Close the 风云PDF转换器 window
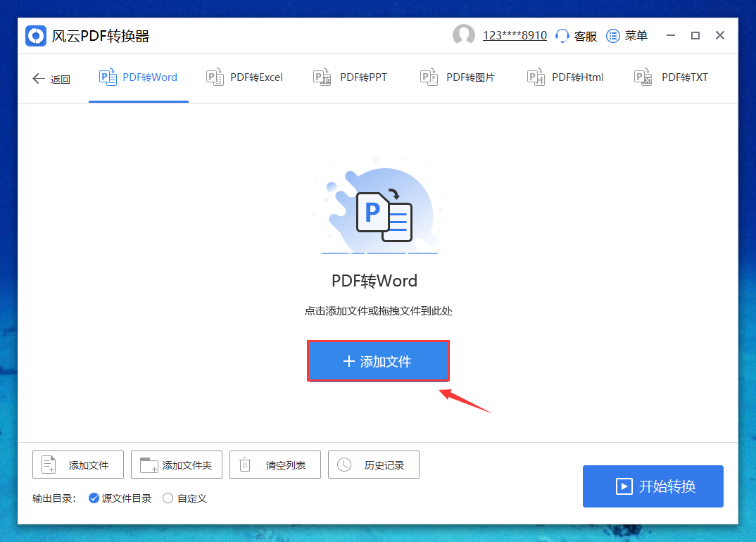Image resolution: width=756 pixels, height=542 pixels. [720, 35]
